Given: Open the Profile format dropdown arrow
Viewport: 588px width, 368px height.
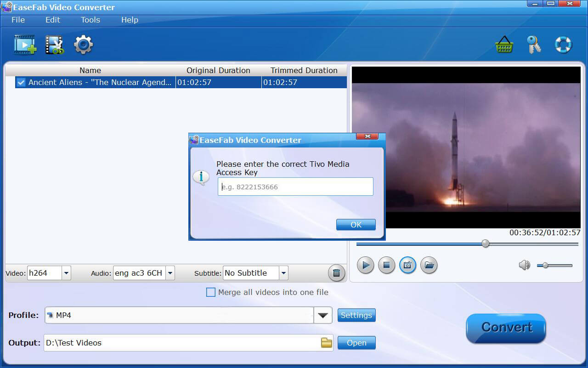Looking at the screenshot, I should click(x=323, y=315).
